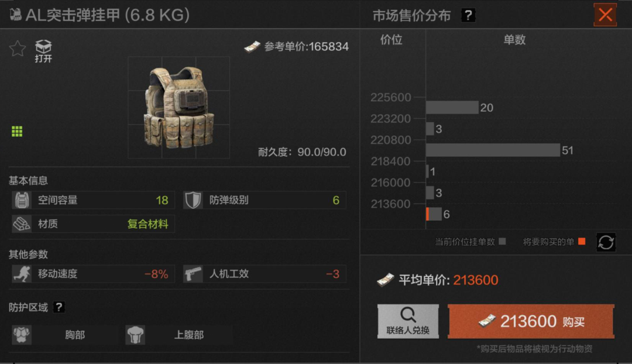The height and width of the screenshot is (364, 632).
Task: Click the orange 将要购买的单 legend swatch
Action: coord(582,242)
